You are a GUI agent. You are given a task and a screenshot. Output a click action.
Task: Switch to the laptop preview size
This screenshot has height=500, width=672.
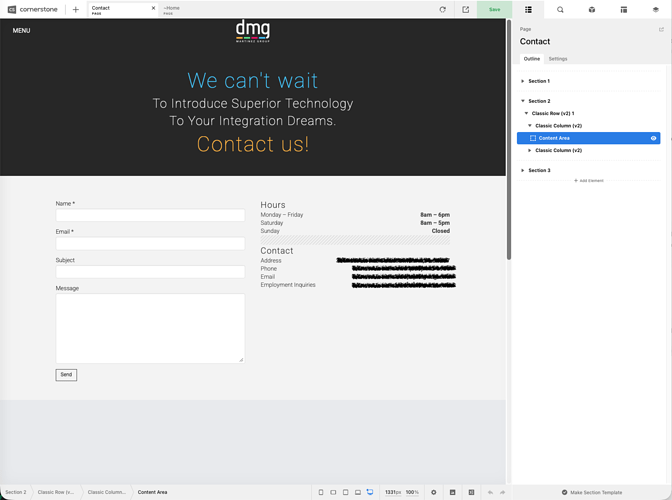pyautogui.click(x=357, y=492)
